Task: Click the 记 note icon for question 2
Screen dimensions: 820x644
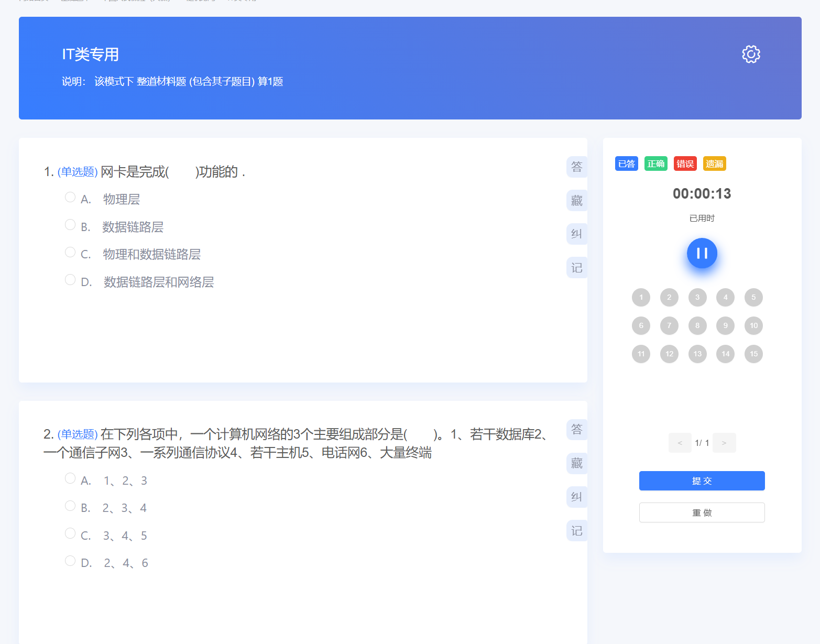Action: [x=576, y=530]
